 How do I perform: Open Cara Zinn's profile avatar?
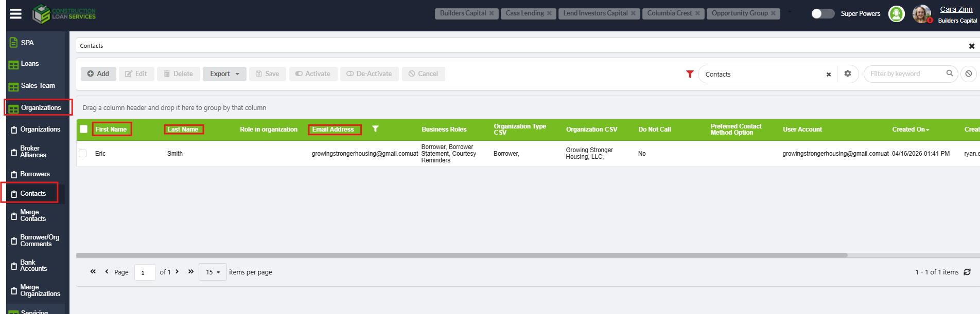pyautogui.click(x=921, y=14)
